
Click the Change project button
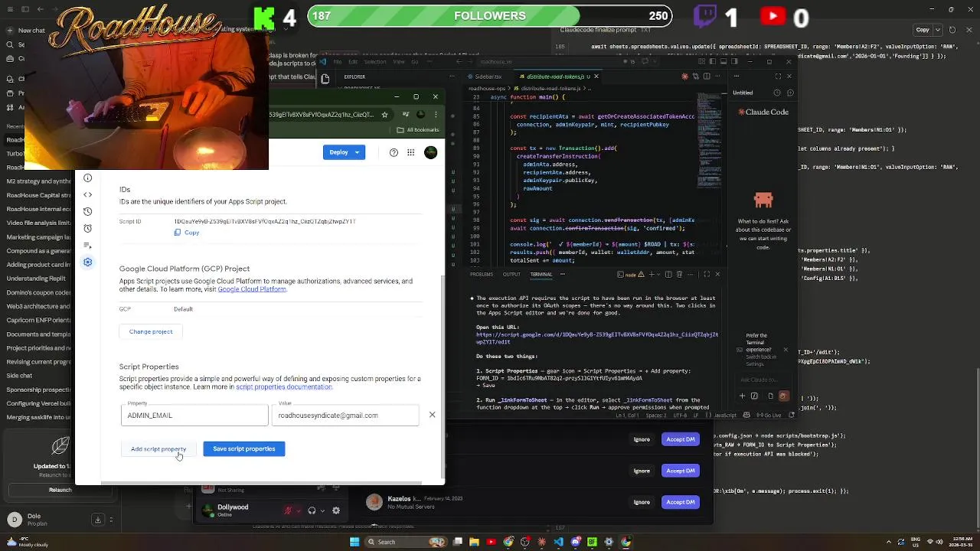[151, 331]
